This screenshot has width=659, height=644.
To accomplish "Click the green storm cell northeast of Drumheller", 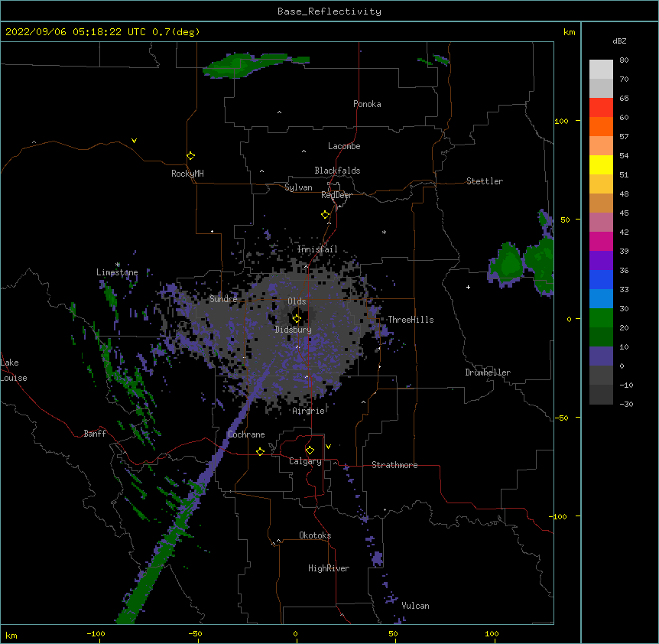I will tap(508, 265).
